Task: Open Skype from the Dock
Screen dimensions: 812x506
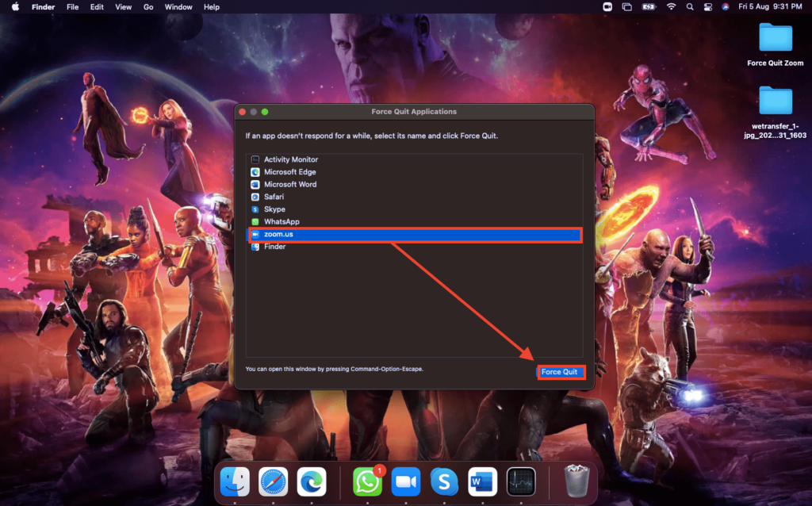Action: (x=444, y=481)
